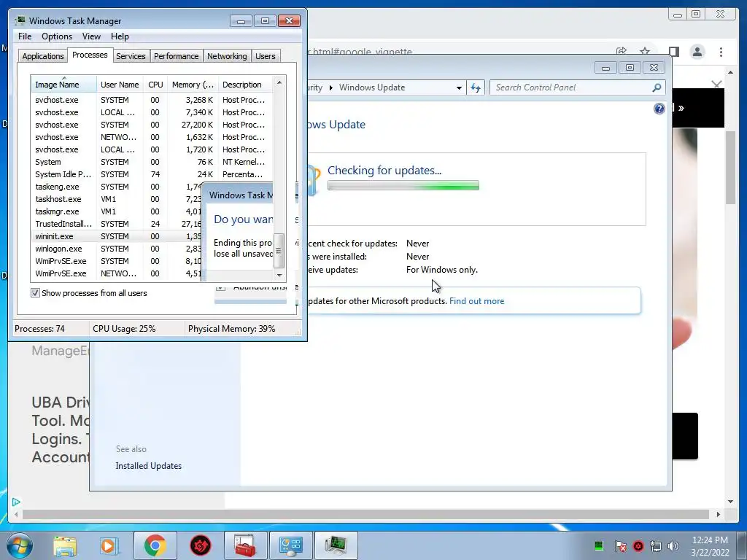This screenshot has height=560, width=747.
Task: Click the search magnifier in Control Panel
Action: point(657,87)
